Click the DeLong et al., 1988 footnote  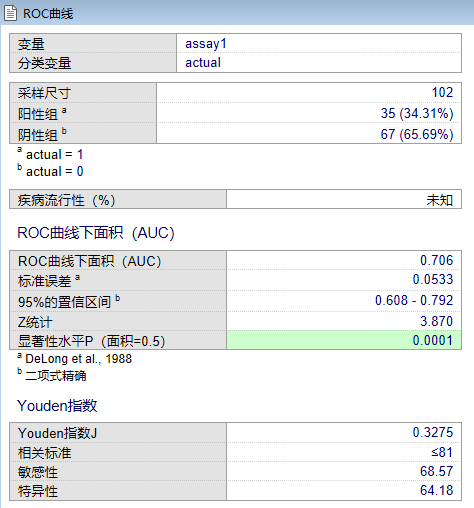pos(79,359)
